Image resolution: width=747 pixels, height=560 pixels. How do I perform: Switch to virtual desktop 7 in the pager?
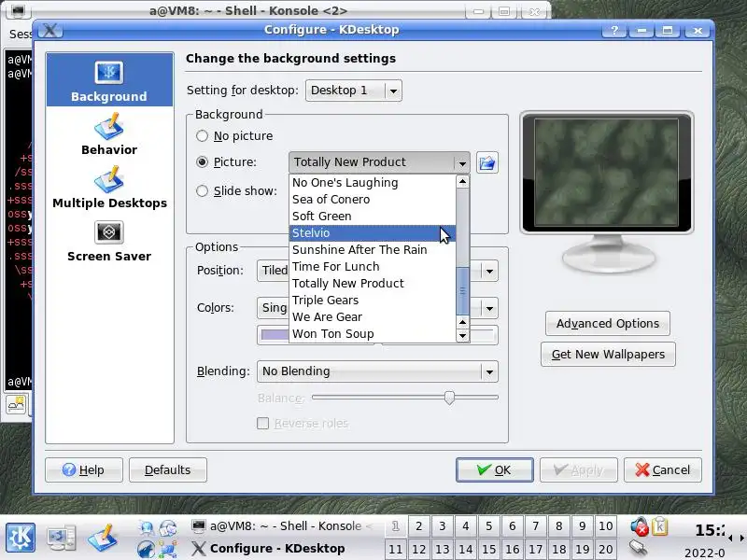pyautogui.click(x=535, y=526)
